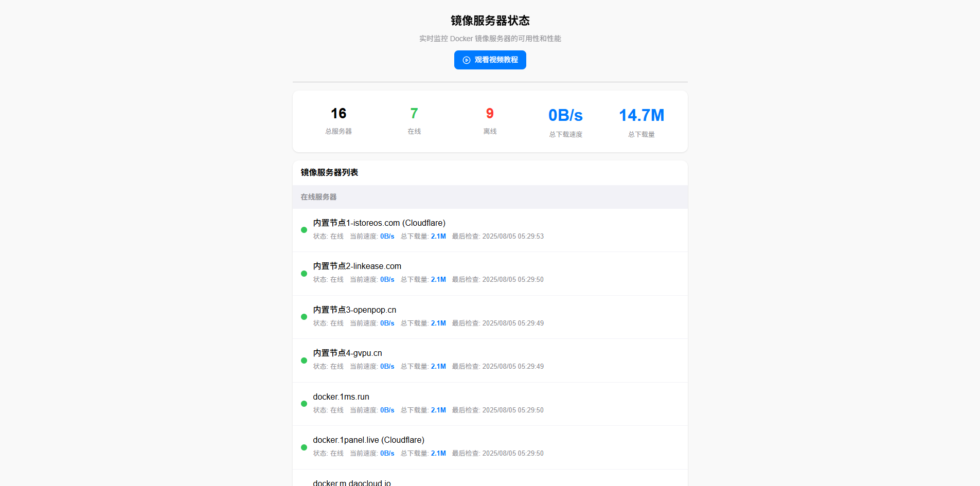Select the online servers count 7

click(414, 113)
